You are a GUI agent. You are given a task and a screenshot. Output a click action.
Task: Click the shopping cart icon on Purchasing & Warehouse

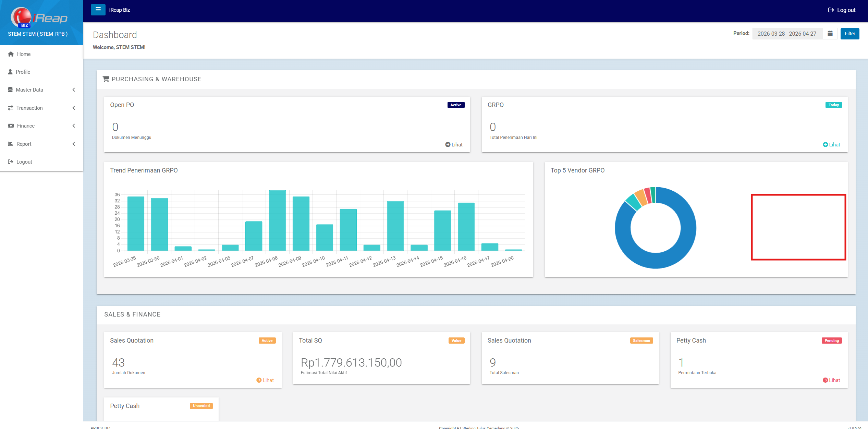click(106, 79)
